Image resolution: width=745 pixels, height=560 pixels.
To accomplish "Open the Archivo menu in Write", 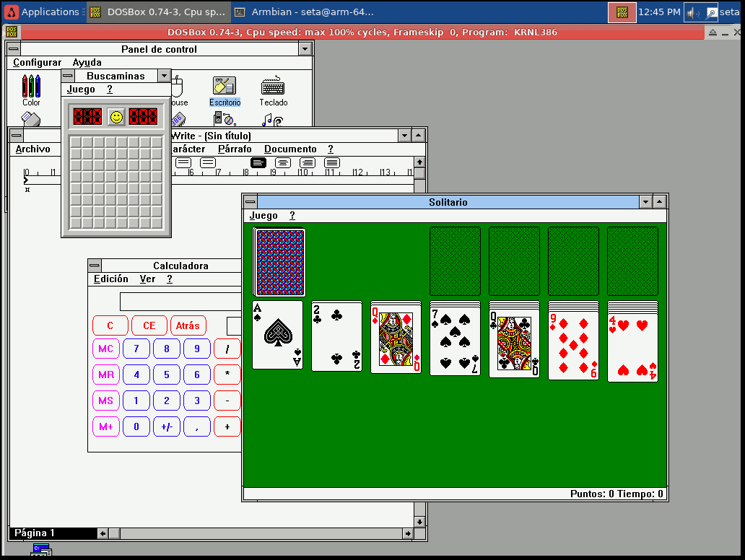I will (32, 149).
